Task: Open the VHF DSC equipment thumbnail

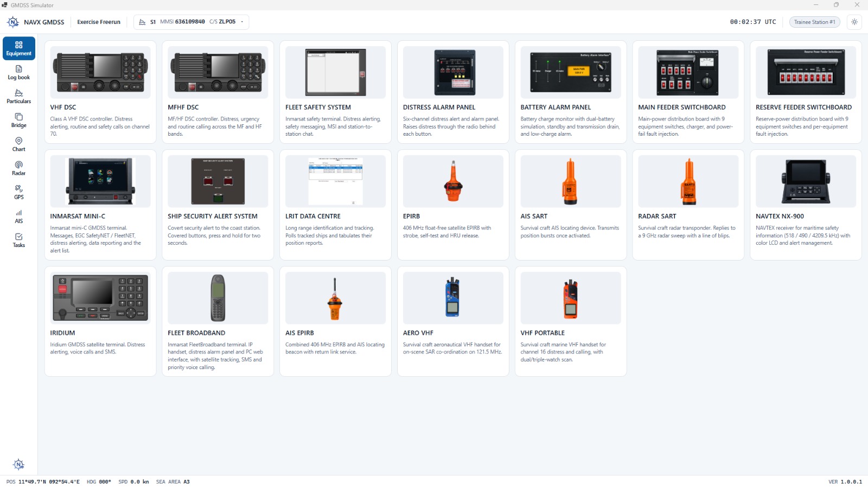Action: coord(100,72)
